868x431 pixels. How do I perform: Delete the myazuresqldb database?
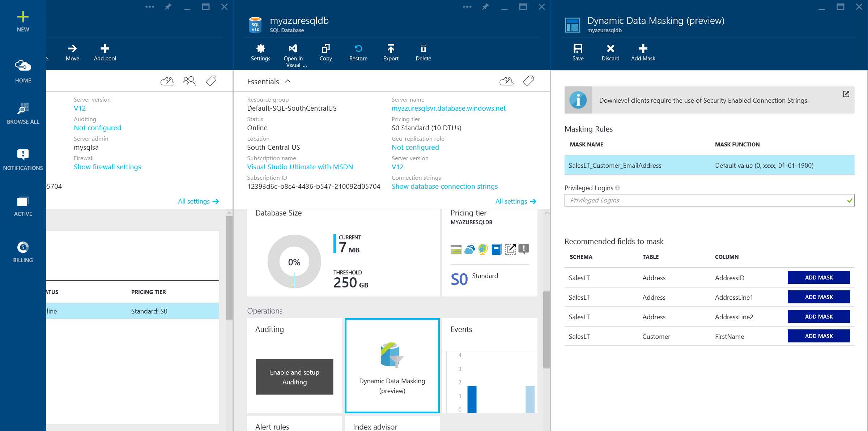pos(423,52)
